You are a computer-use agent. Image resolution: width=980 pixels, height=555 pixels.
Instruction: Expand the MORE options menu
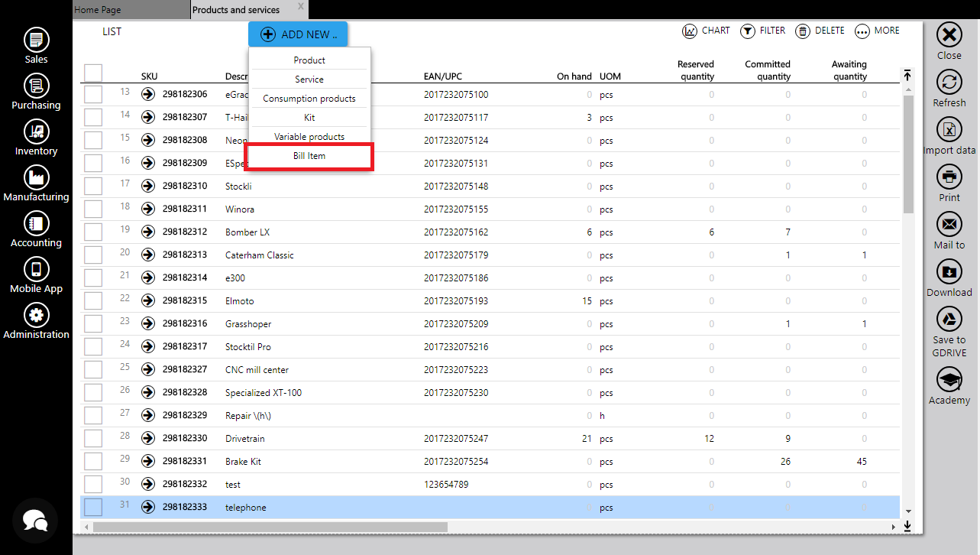[x=877, y=31]
